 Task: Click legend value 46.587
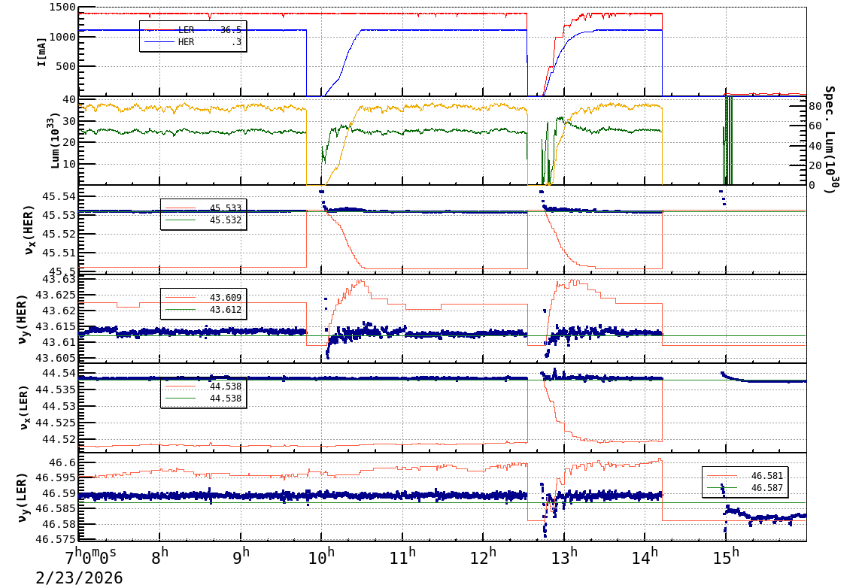766,488
